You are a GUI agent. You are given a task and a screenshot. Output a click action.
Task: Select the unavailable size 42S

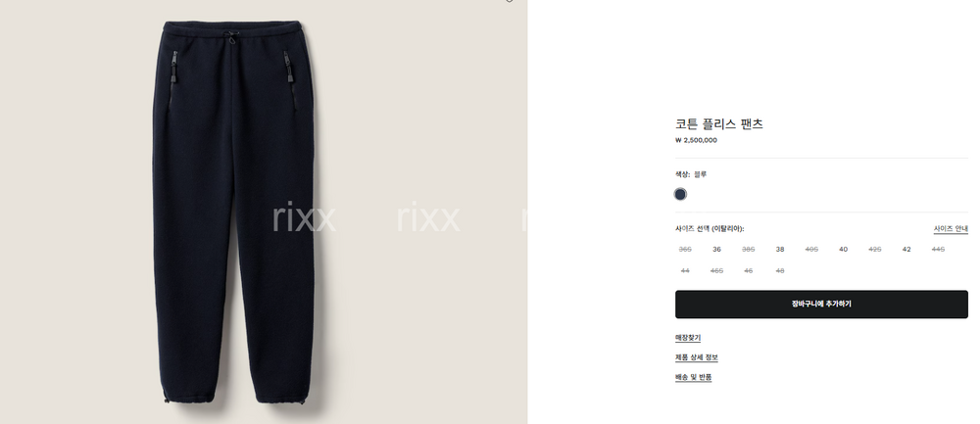875,249
